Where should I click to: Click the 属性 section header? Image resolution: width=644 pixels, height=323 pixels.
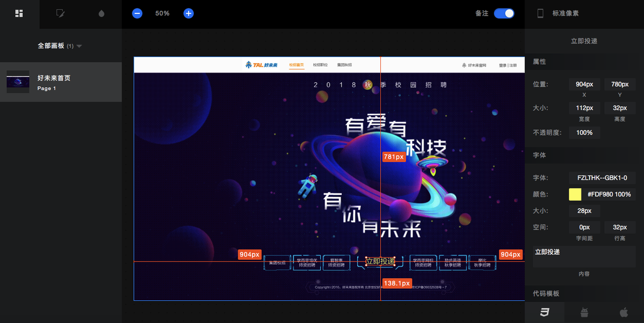539,62
